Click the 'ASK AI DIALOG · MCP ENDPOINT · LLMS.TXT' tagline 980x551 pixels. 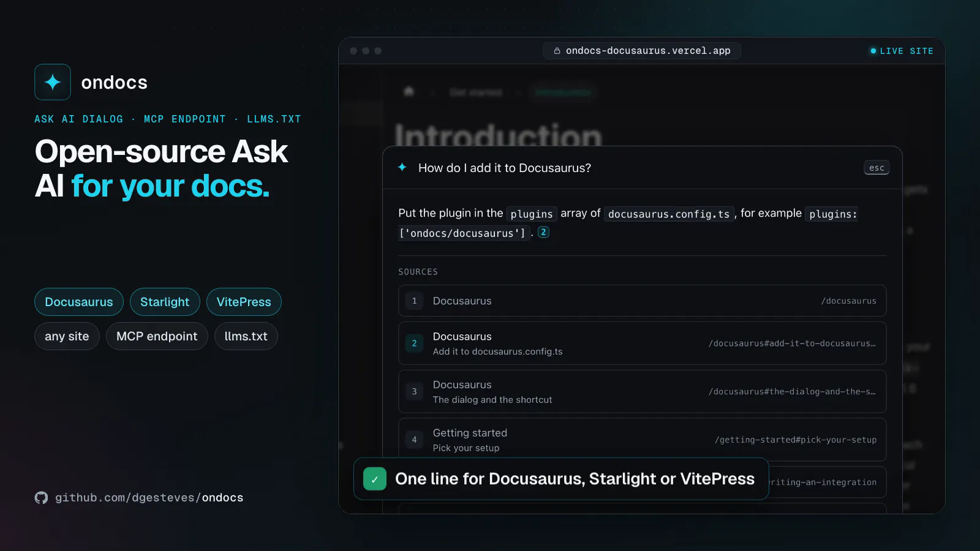[168, 119]
